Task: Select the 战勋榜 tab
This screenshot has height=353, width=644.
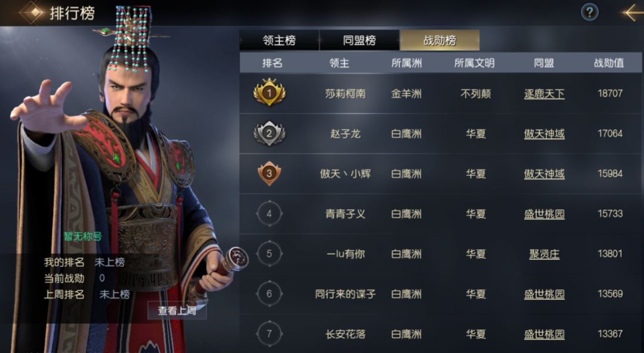Action: [x=439, y=41]
